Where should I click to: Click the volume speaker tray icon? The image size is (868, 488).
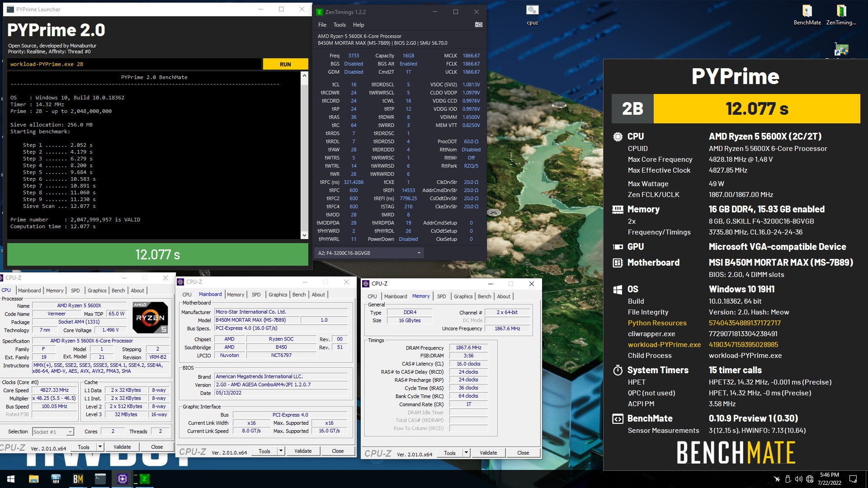tap(798, 479)
